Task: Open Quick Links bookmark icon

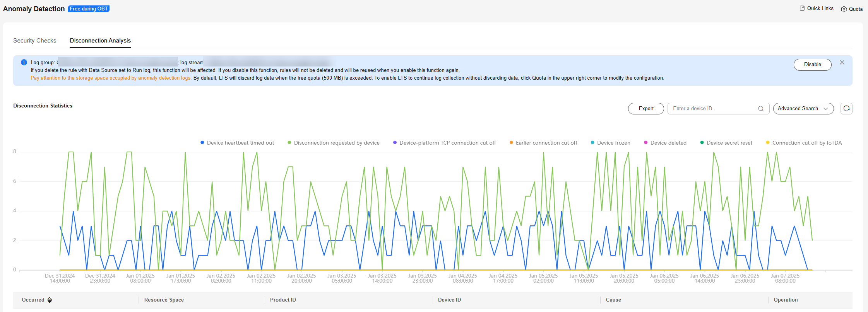Action: [x=802, y=9]
